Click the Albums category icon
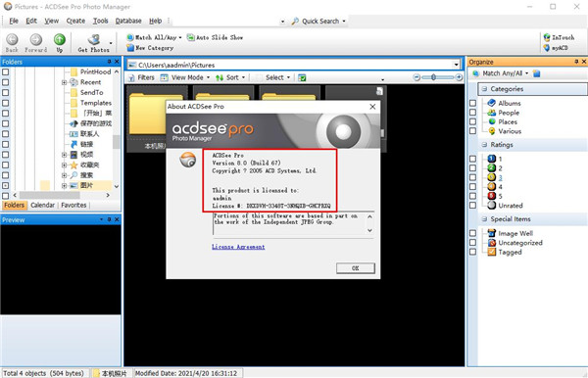Viewport: 588px width, 378px height. pyautogui.click(x=492, y=103)
